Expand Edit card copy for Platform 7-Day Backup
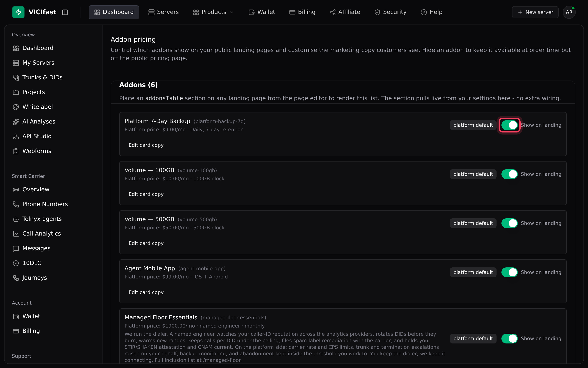Screen dimensions: 588x368 click(146, 145)
